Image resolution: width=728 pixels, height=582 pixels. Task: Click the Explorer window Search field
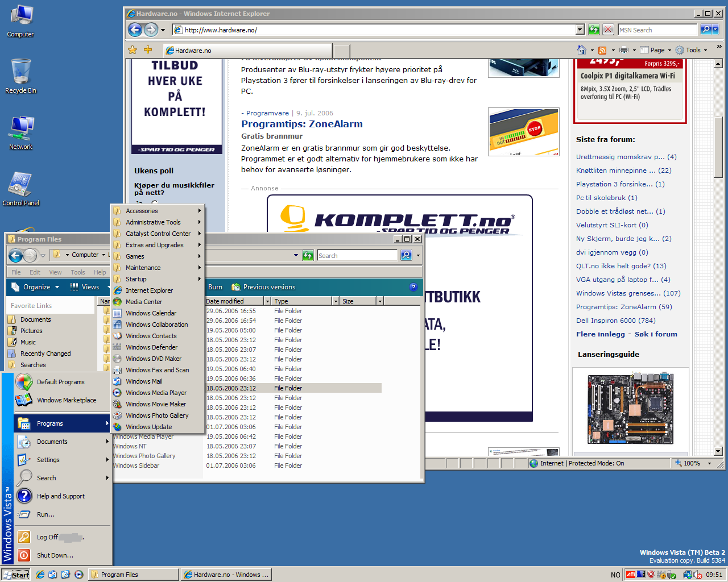(x=357, y=256)
